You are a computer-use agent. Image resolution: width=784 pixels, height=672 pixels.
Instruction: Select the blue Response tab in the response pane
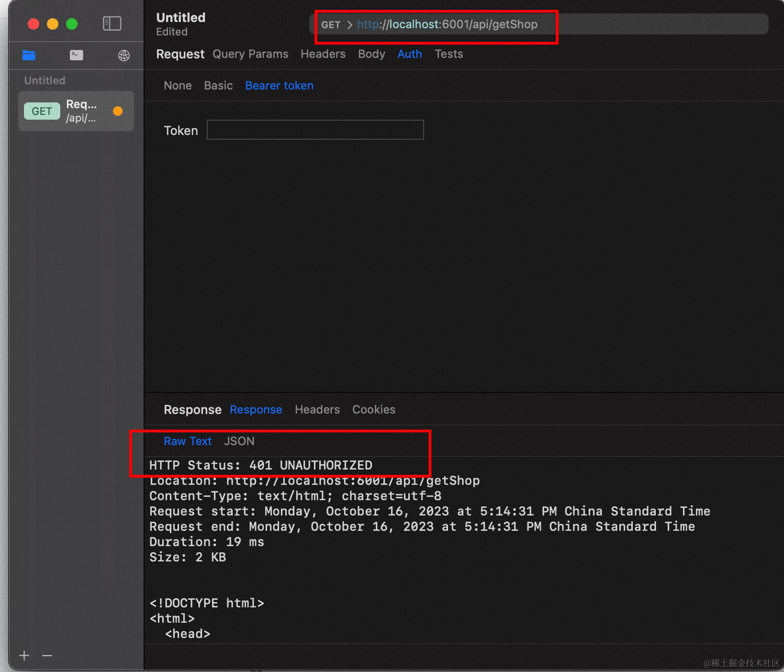pos(256,410)
